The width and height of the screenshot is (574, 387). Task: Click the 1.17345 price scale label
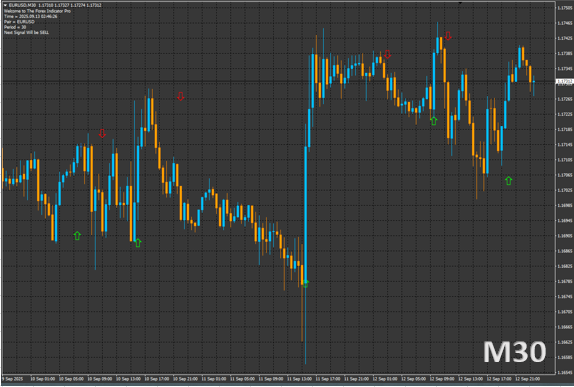[x=564, y=68]
